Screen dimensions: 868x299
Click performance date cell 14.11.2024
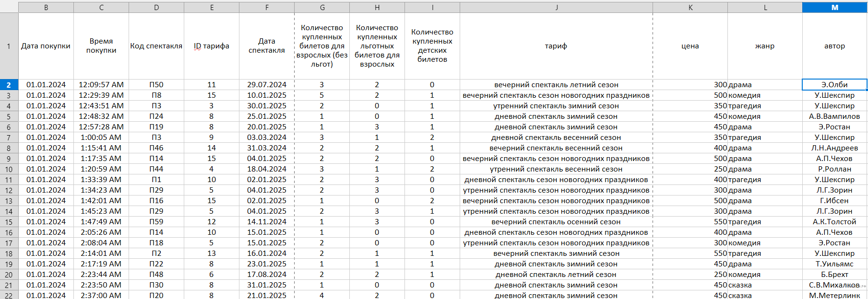[x=267, y=222]
